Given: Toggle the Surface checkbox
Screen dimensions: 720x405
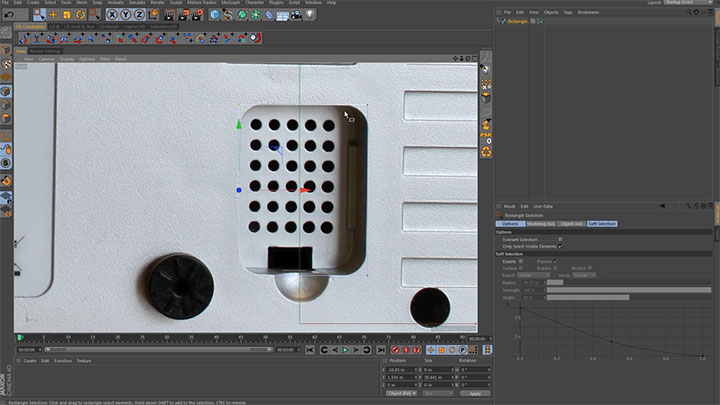Looking at the screenshot, I should 520,268.
